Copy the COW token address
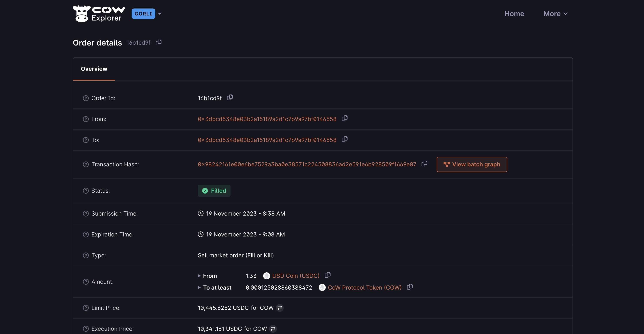The width and height of the screenshot is (644, 334). point(410,287)
